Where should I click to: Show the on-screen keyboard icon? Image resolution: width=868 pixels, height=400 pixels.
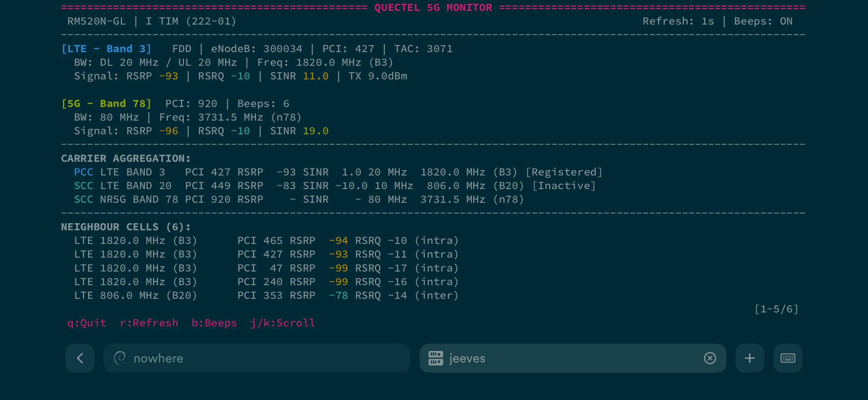[x=788, y=358]
